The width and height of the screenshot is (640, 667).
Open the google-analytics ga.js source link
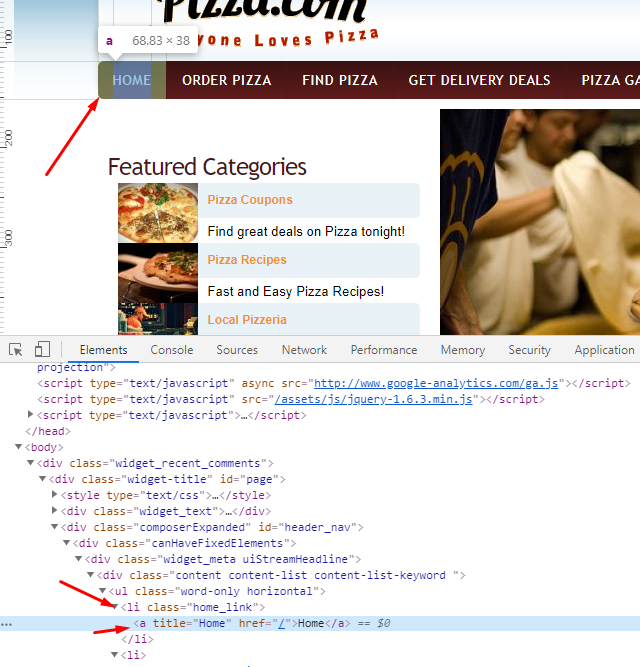coord(436,383)
